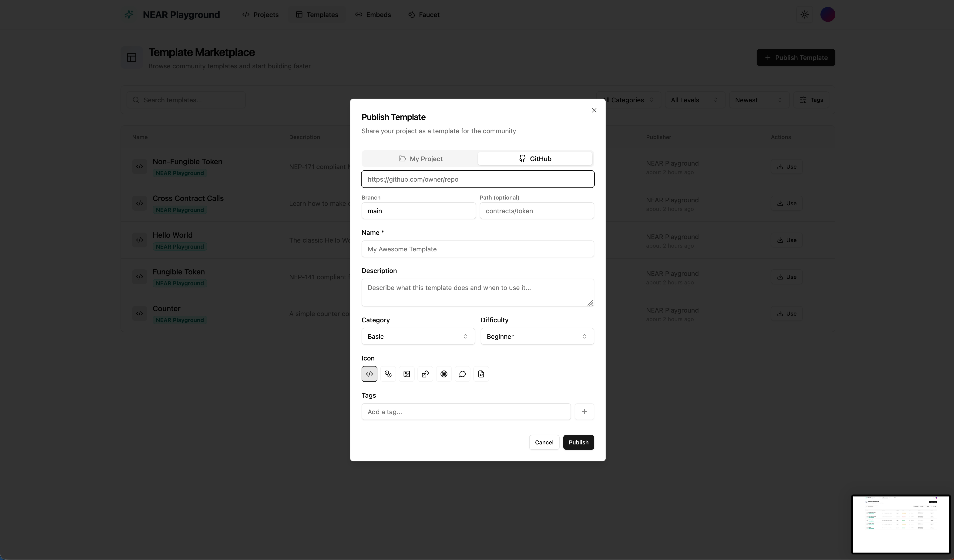Click the Non-Fungible Token template name
Image resolution: width=954 pixels, height=560 pixels.
[x=187, y=162]
